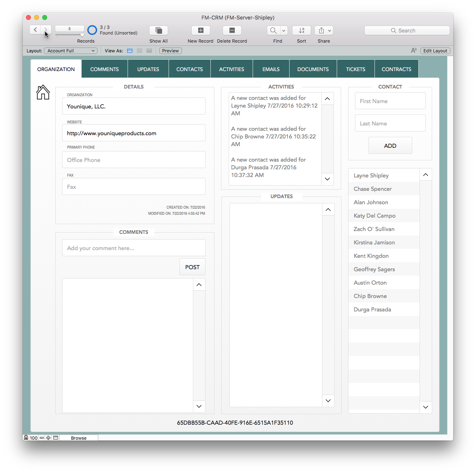Zoom out with status bar minus icon
This screenshot has height=473, width=476.
pyautogui.click(x=42, y=438)
